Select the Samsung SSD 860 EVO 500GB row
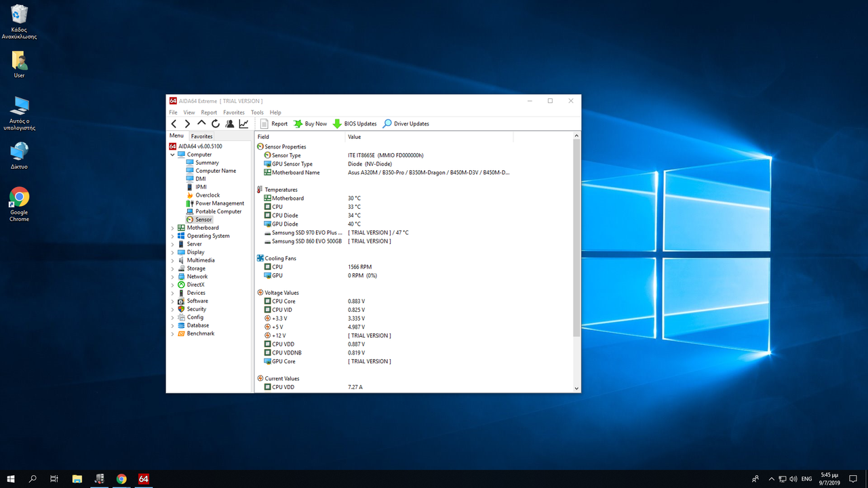The image size is (868, 488). [x=414, y=241]
